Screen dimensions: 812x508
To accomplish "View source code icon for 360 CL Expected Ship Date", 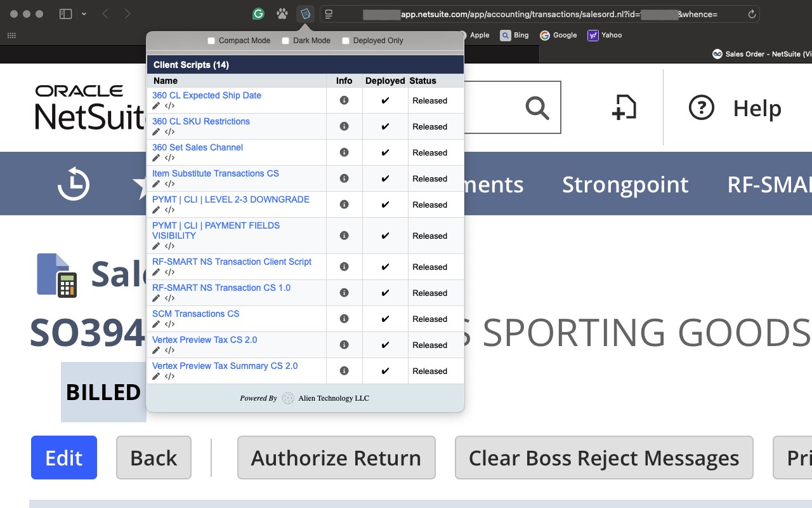I will pos(169,106).
